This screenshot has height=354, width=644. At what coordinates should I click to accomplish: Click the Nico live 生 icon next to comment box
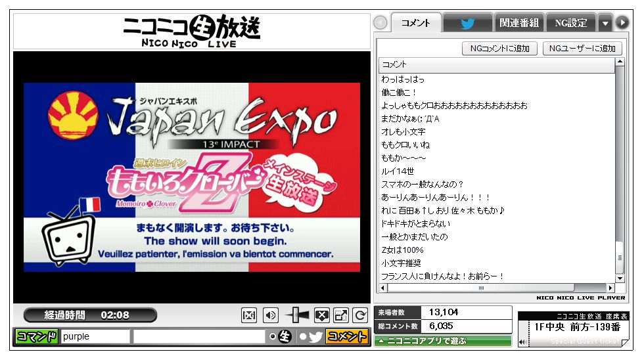(285, 336)
